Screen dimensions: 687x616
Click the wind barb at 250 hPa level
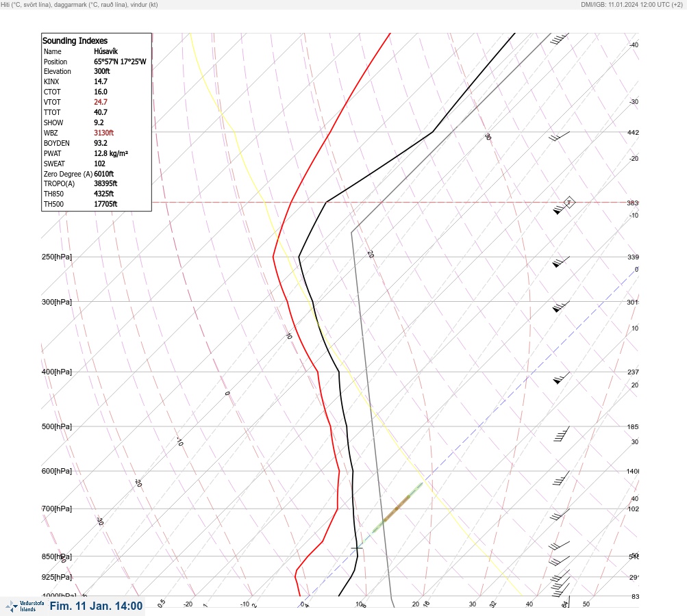tap(561, 262)
